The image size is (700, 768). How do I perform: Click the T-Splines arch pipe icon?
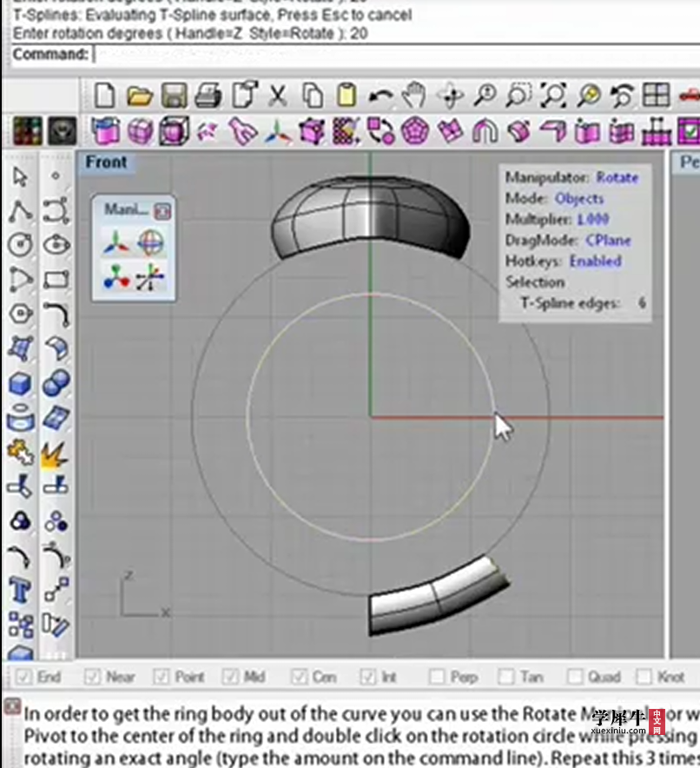click(x=485, y=131)
